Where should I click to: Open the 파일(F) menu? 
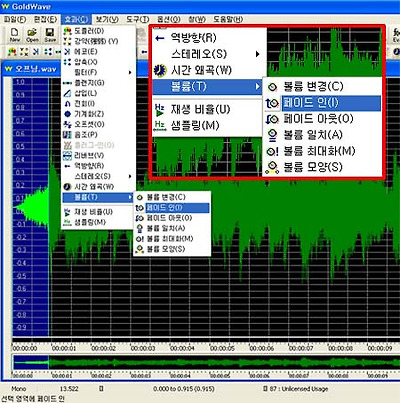pyautogui.click(x=15, y=19)
